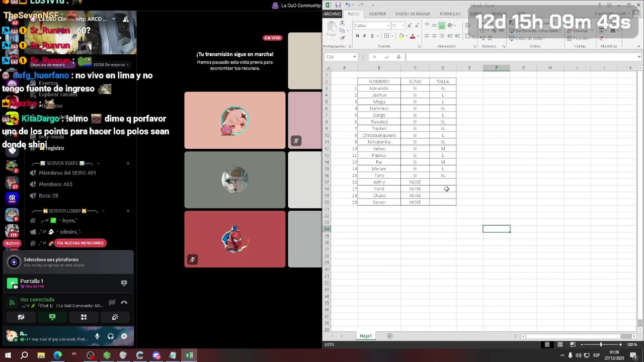Switch to the DISEÑO DE PÁGINA tab
Screen dimensions: 644x362
pyautogui.click(x=413, y=14)
